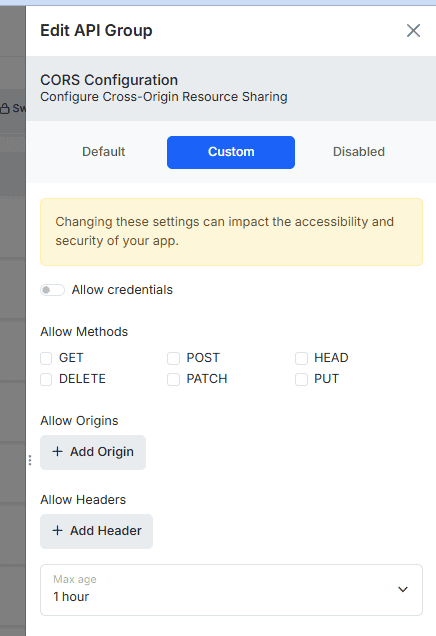
Task: Toggle the Allow credentials switch
Action: [x=52, y=290]
